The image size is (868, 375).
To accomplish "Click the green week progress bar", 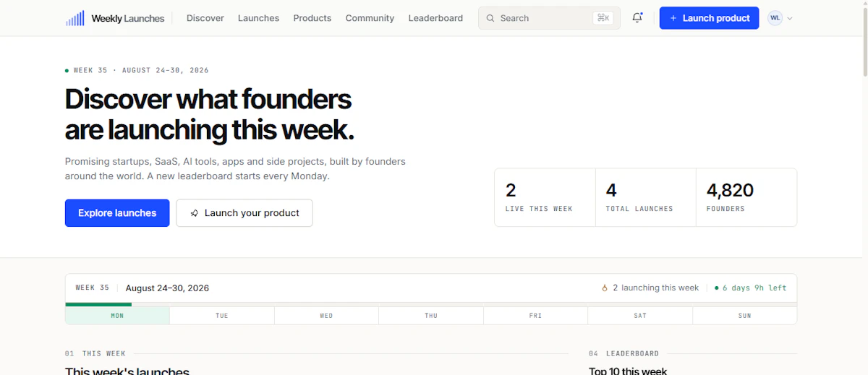I will (98, 304).
